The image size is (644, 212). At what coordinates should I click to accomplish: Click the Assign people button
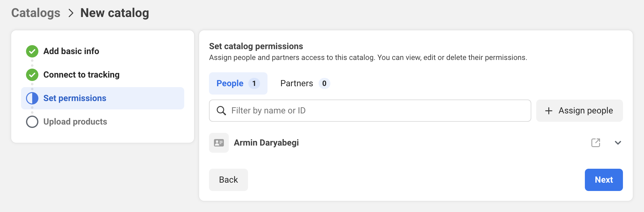tap(579, 111)
